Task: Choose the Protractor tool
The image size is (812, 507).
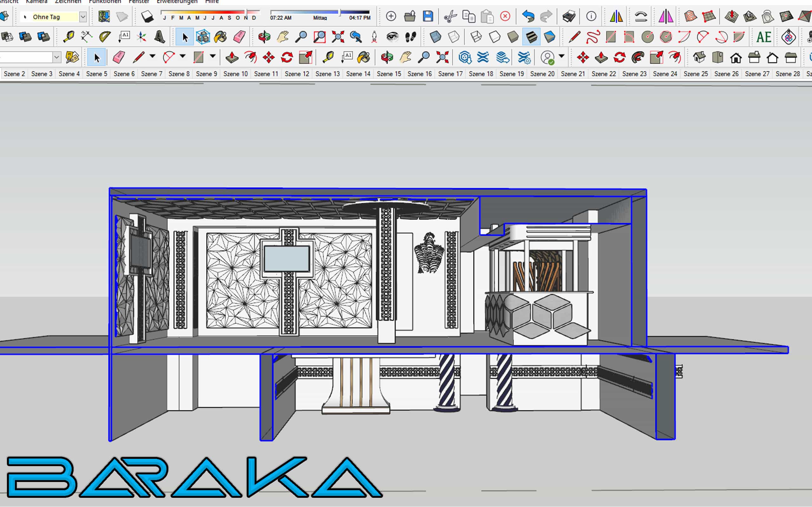Action: 105,37
